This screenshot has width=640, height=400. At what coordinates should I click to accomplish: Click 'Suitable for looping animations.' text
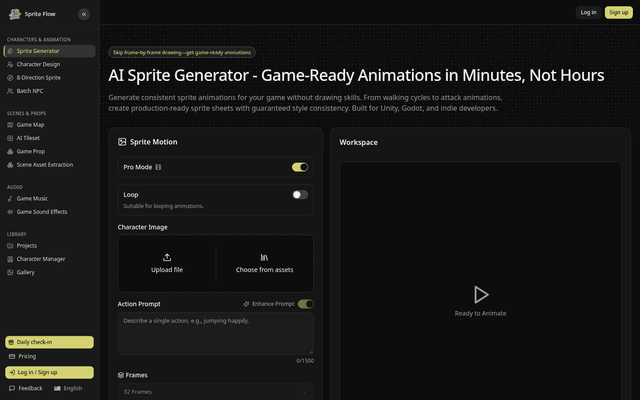(163, 206)
